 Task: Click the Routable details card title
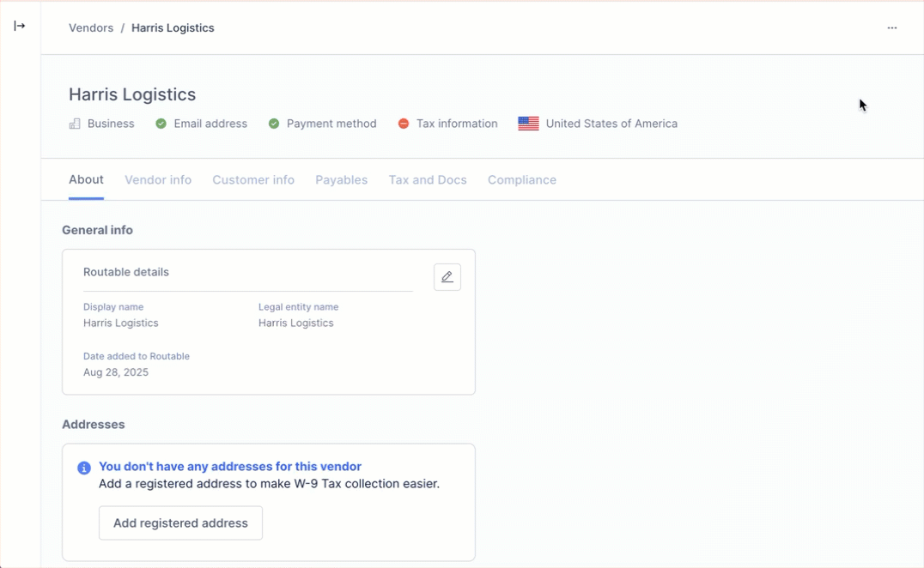pyautogui.click(x=126, y=272)
